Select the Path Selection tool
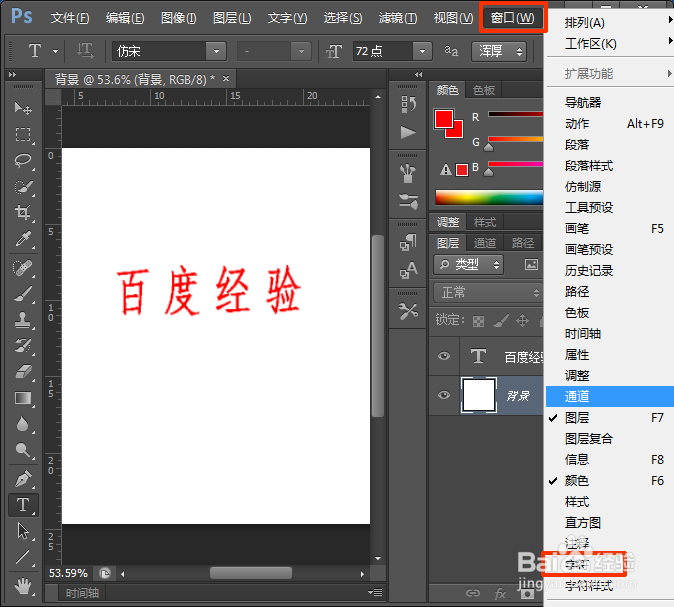Viewport: 674px width, 607px height. pyautogui.click(x=23, y=531)
